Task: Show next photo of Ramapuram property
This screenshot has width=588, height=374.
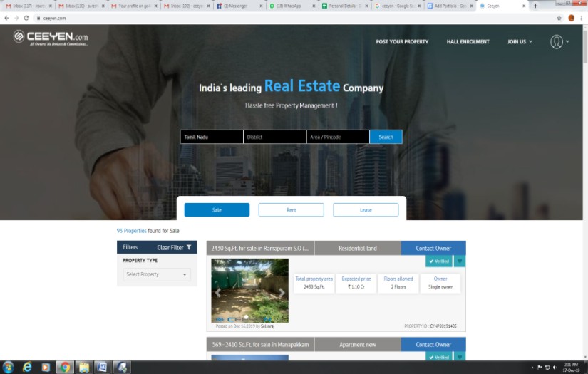Action: tap(282, 293)
